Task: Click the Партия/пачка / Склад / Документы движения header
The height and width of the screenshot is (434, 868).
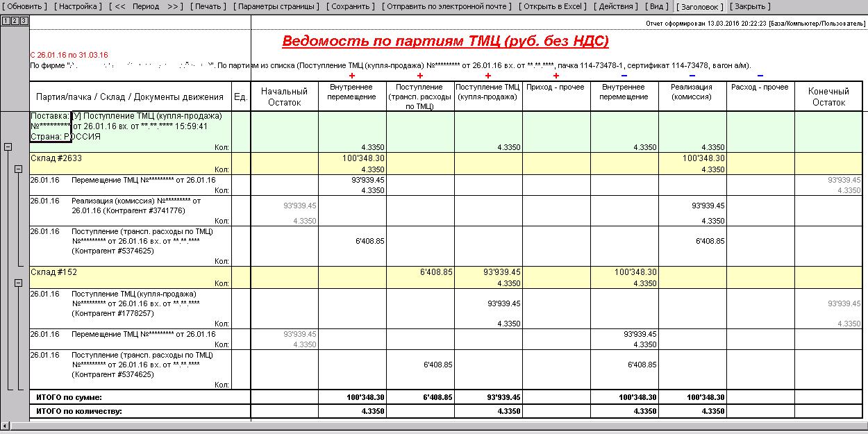Action: (x=130, y=97)
